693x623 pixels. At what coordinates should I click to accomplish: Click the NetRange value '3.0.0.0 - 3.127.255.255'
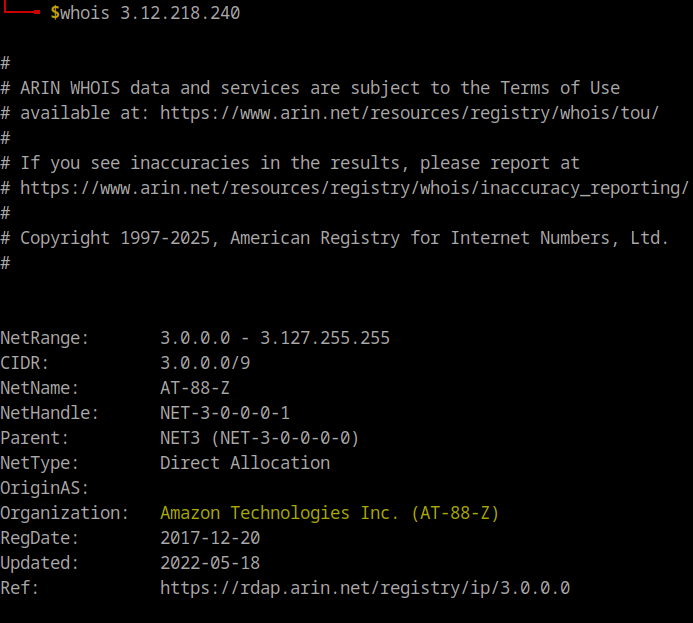pos(275,338)
